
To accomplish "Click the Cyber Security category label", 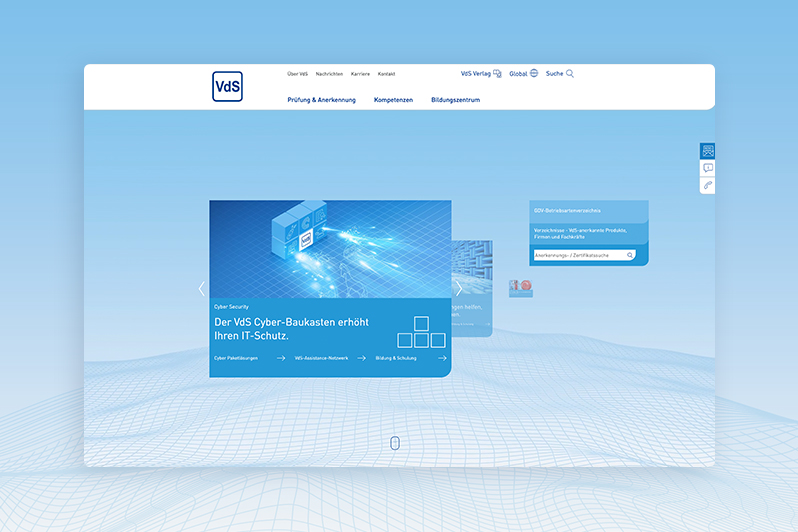I will click(232, 307).
